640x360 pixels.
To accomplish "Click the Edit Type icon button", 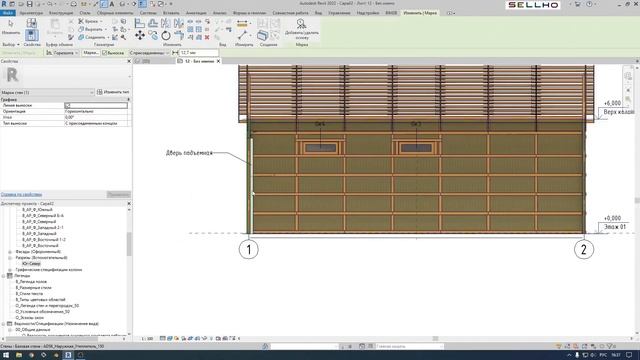I will pyautogui.click(x=100, y=92).
